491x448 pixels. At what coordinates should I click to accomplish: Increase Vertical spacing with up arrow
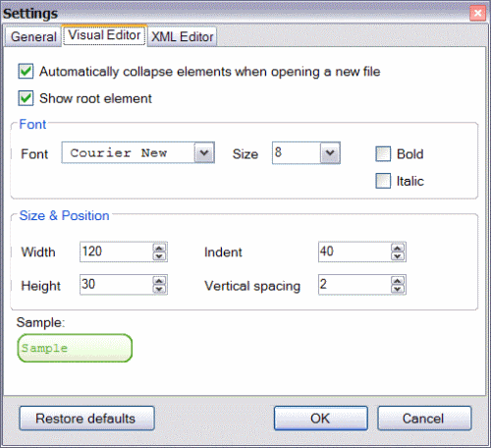click(x=398, y=281)
